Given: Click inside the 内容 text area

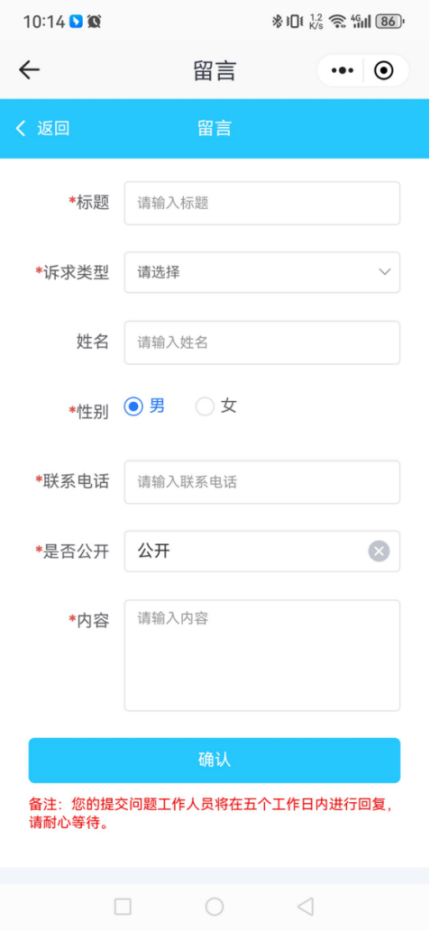Looking at the screenshot, I should click(262, 655).
